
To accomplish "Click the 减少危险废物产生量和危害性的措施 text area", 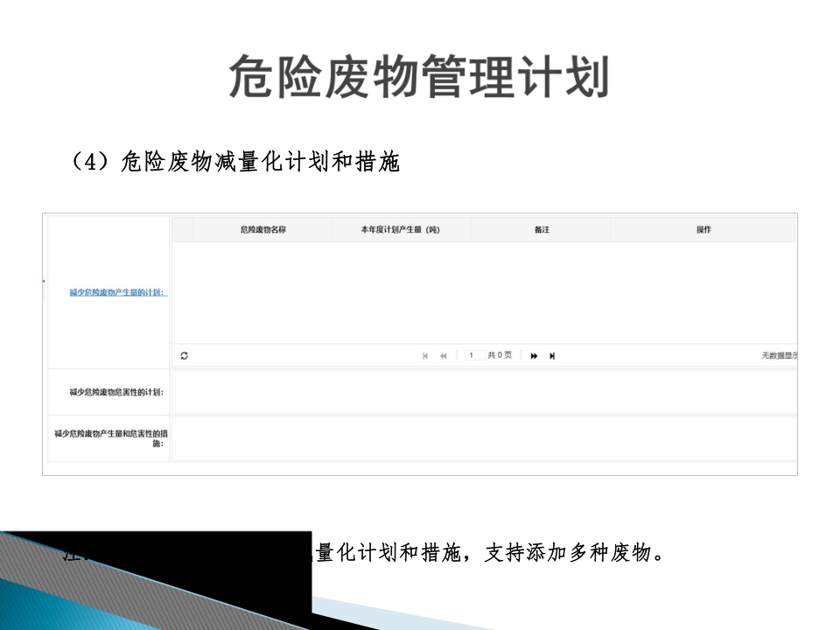I will (x=484, y=438).
